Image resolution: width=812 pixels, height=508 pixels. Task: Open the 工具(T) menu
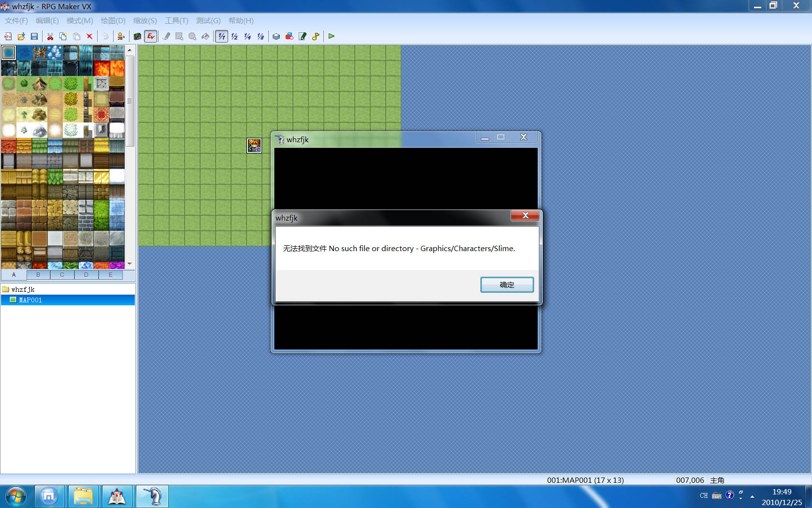click(176, 21)
